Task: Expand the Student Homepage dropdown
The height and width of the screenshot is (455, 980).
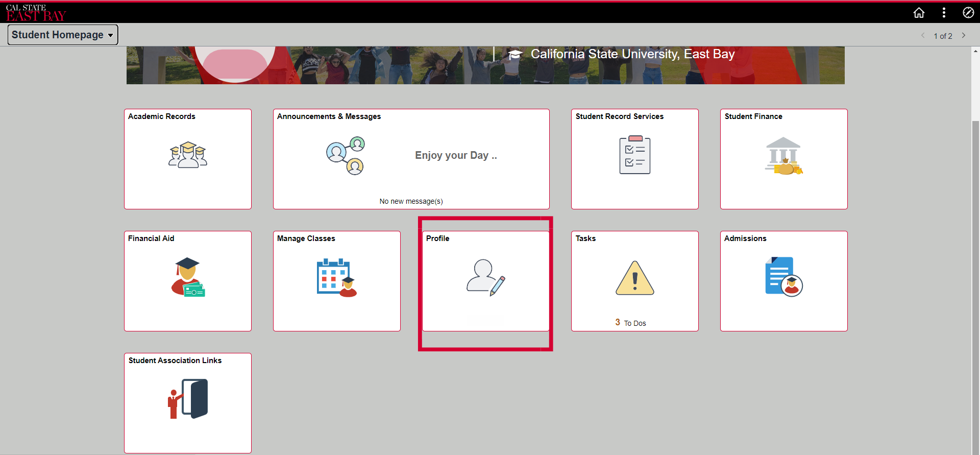Action: (x=63, y=35)
